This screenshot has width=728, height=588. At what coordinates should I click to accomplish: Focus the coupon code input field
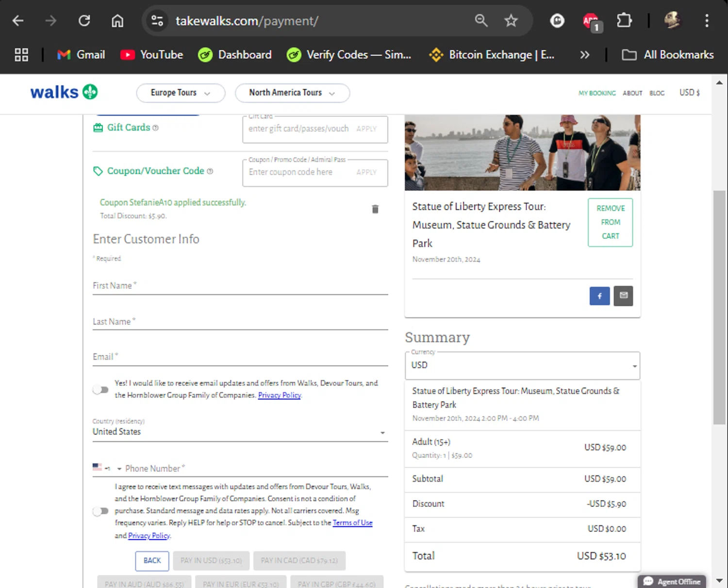pos(298,172)
